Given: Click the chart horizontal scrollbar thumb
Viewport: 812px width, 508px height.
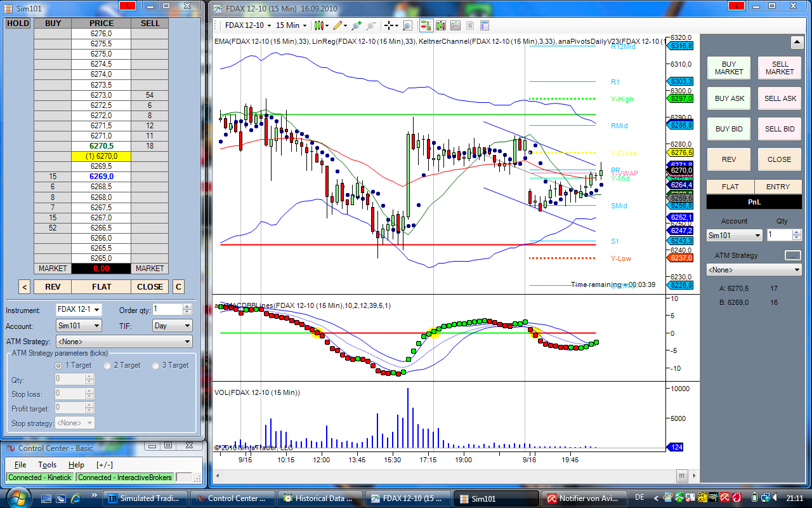Looking at the screenshot, I should pyautogui.click(x=682, y=476).
